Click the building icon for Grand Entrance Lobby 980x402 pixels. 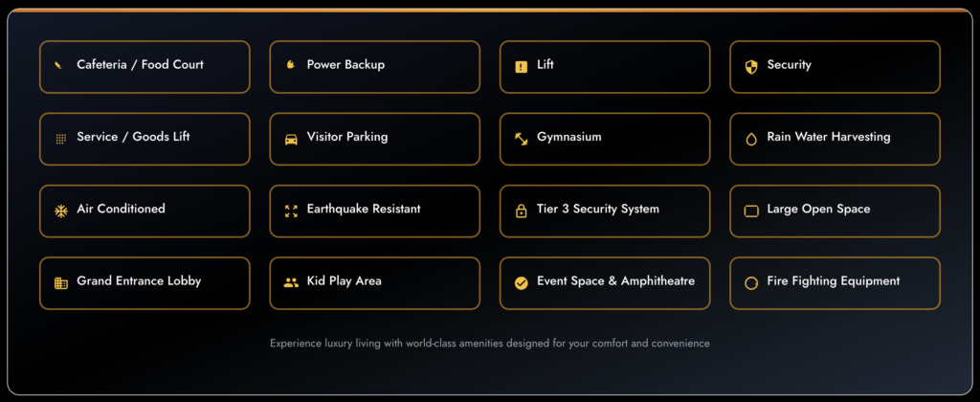(60, 282)
